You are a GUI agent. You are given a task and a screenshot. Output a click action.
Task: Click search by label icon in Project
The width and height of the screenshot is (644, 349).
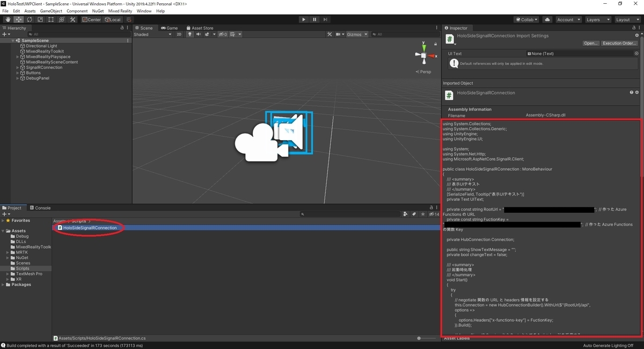point(414,214)
